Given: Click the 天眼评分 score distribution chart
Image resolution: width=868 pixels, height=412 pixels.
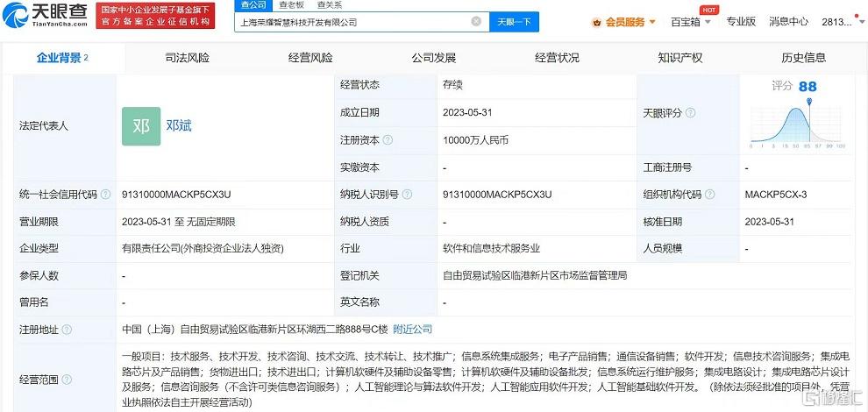Looking at the screenshot, I should (796, 124).
